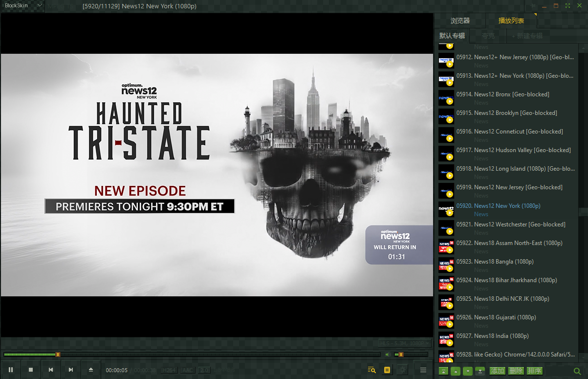The width and height of the screenshot is (588, 379).
Task: Open the hamburger main menu
Action: 423,370
